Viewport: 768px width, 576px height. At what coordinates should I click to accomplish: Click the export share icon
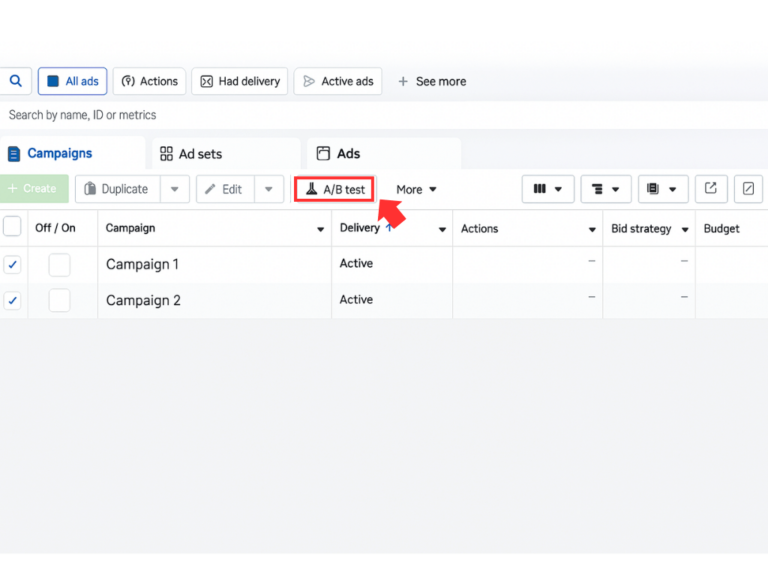pos(711,189)
